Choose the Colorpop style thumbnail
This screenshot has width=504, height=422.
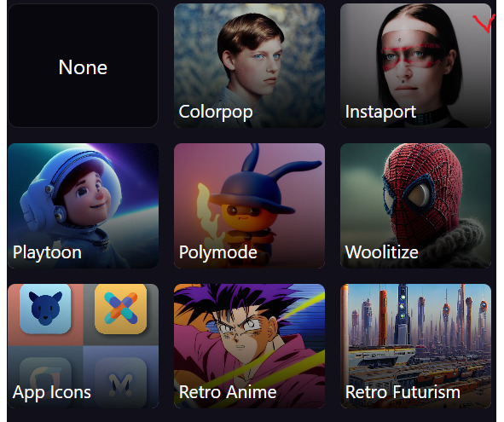click(249, 66)
